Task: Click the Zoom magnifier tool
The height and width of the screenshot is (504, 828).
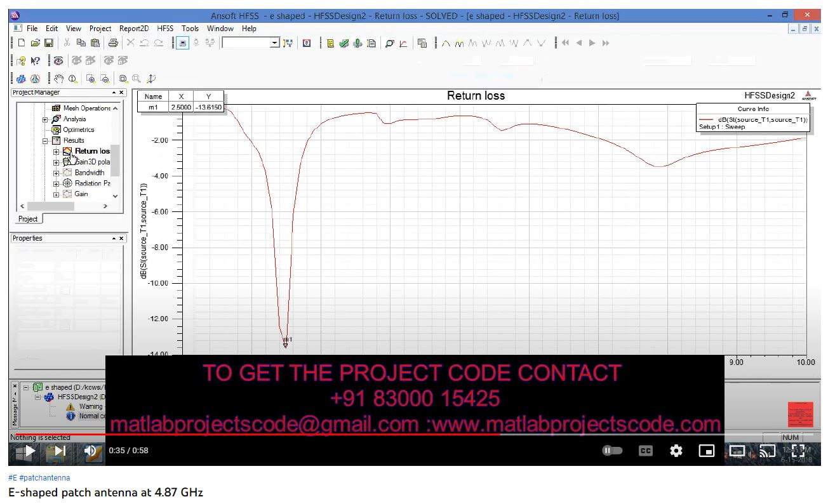Action: [73, 79]
